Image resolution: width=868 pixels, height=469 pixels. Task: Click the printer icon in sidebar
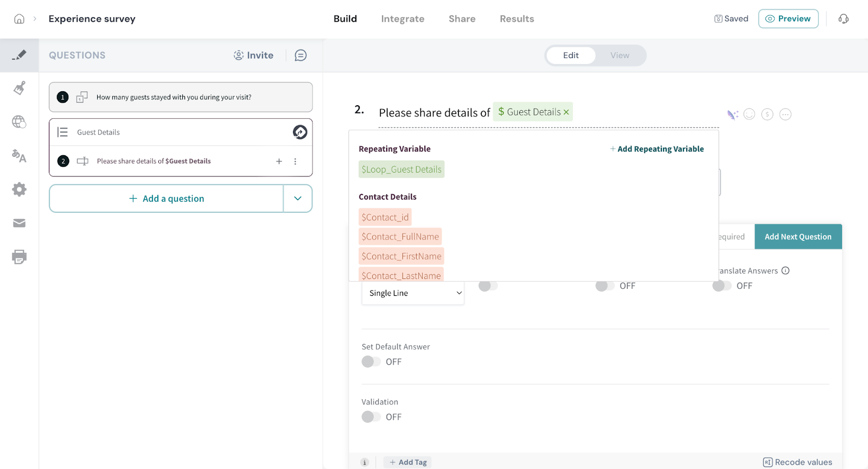[x=19, y=257]
